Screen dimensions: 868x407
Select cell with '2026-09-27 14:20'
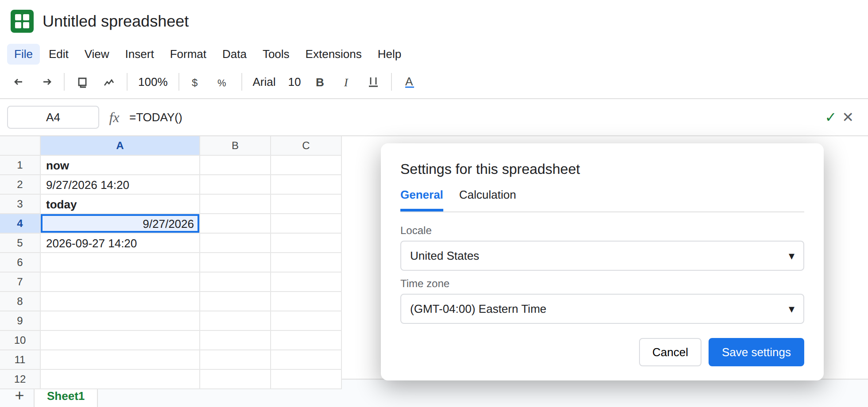[x=120, y=243]
